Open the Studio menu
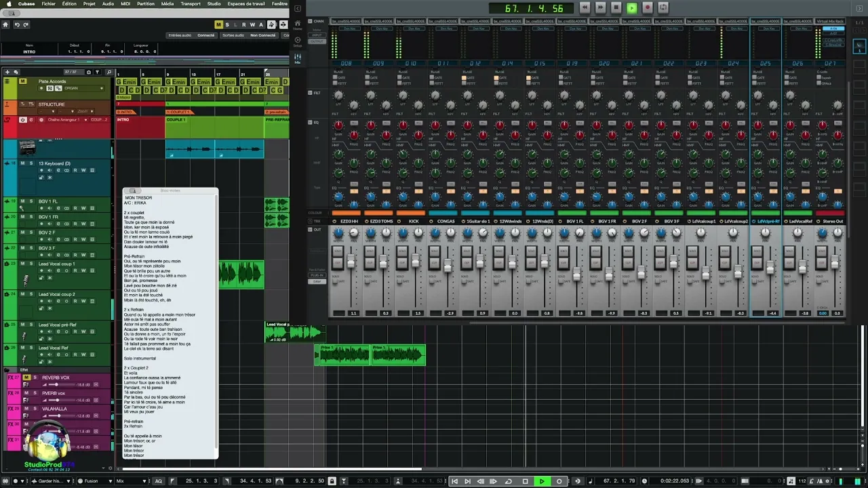Image resolution: width=868 pixels, height=488 pixels. point(214,3)
